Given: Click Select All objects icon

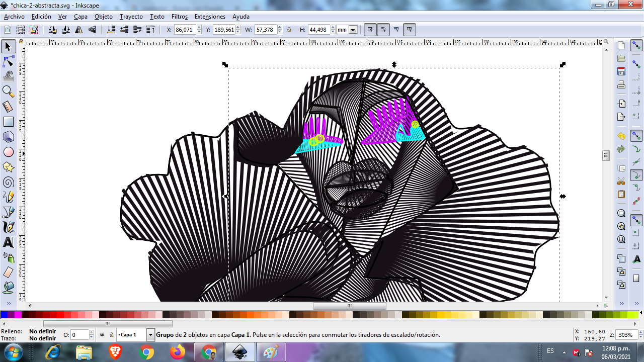Looking at the screenshot, I should click(8, 30).
